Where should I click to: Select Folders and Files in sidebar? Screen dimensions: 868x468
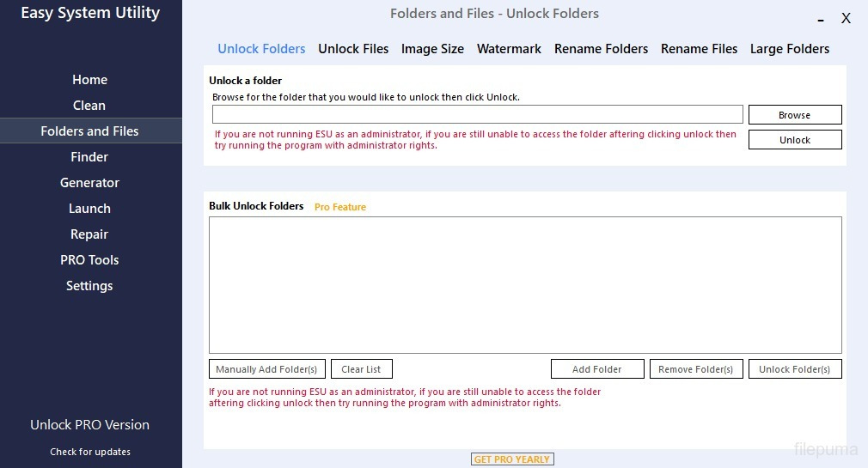89,131
